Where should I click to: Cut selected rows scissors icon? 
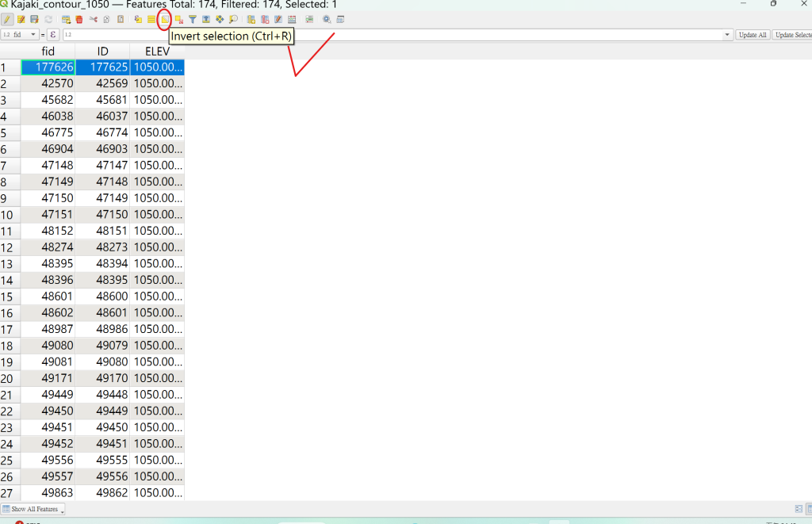[94, 20]
